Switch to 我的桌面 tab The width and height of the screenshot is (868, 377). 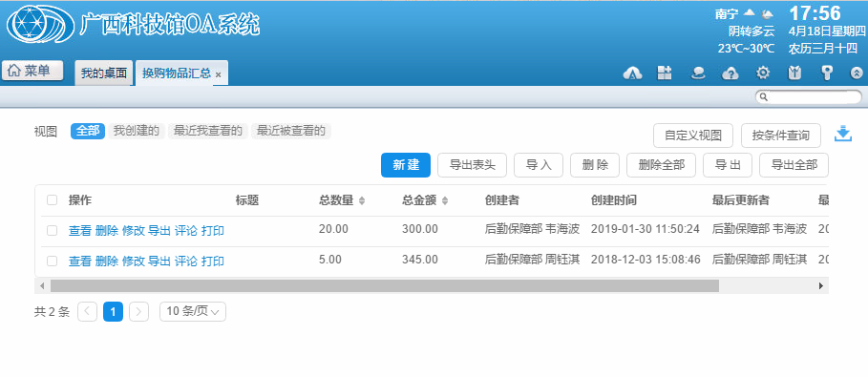tap(104, 73)
